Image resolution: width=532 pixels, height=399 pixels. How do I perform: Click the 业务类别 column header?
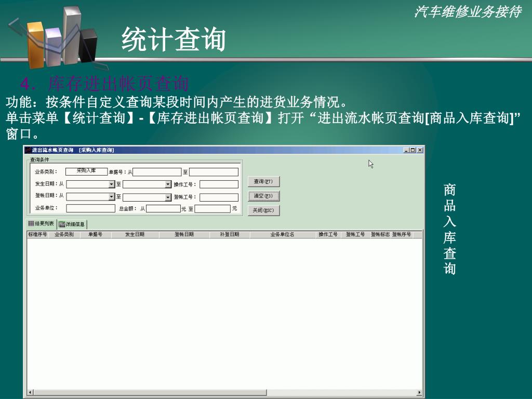64,234
